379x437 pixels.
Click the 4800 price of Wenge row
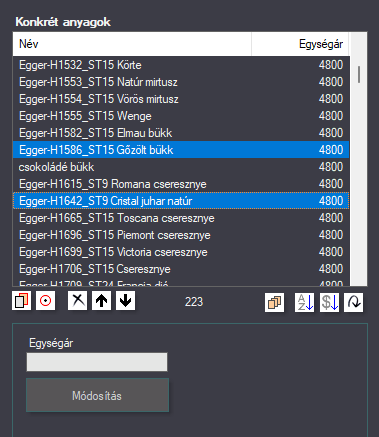[331, 116]
